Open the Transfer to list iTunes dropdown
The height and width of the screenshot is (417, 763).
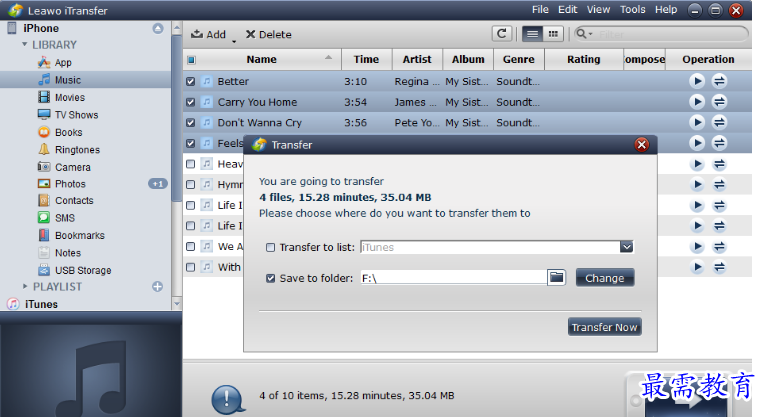(x=626, y=247)
